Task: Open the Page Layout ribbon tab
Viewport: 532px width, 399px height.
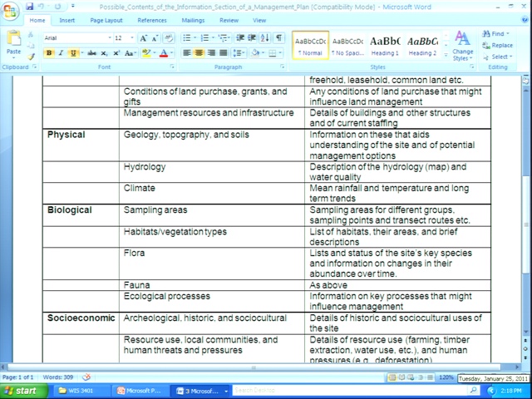Action: [x=106, y=20]
